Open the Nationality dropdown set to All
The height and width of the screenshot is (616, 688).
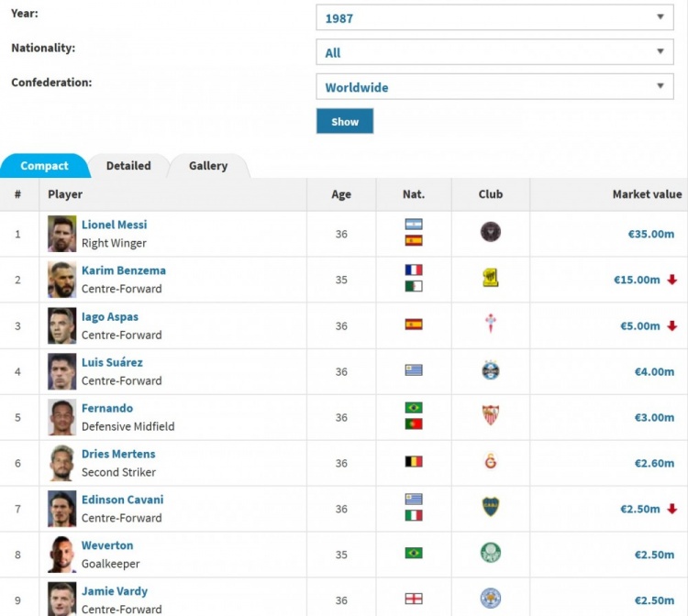494,52
